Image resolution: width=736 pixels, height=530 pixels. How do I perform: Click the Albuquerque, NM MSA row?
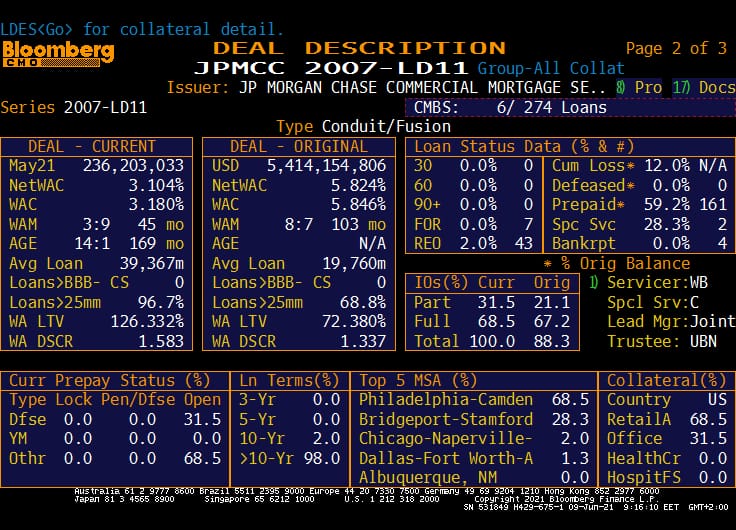coord(474,478)
